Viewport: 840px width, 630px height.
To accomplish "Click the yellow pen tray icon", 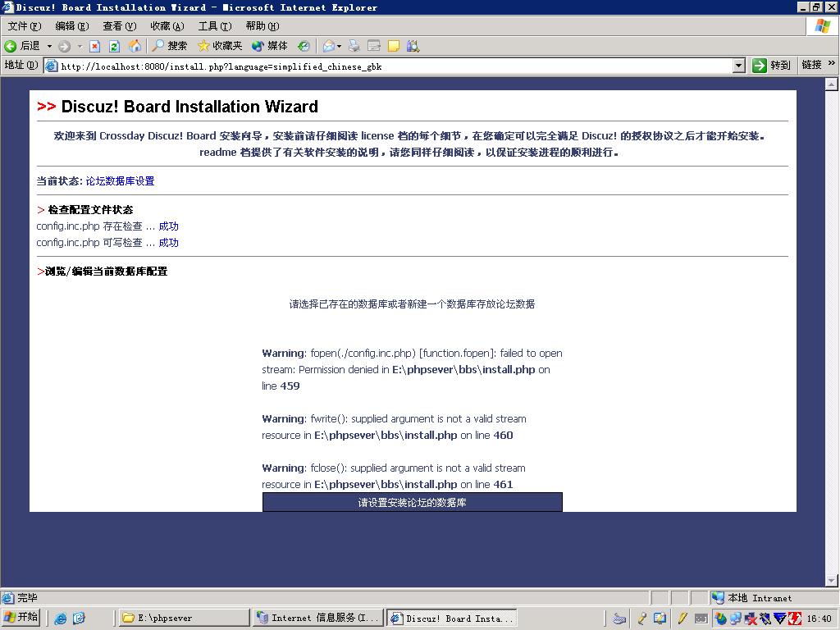I will click(x=682, y=619).
